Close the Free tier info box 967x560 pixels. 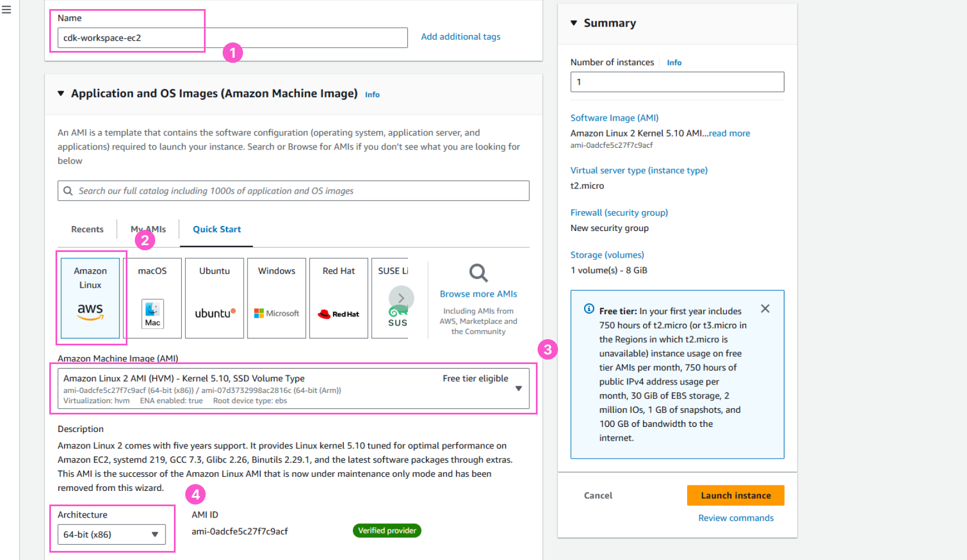765,309
